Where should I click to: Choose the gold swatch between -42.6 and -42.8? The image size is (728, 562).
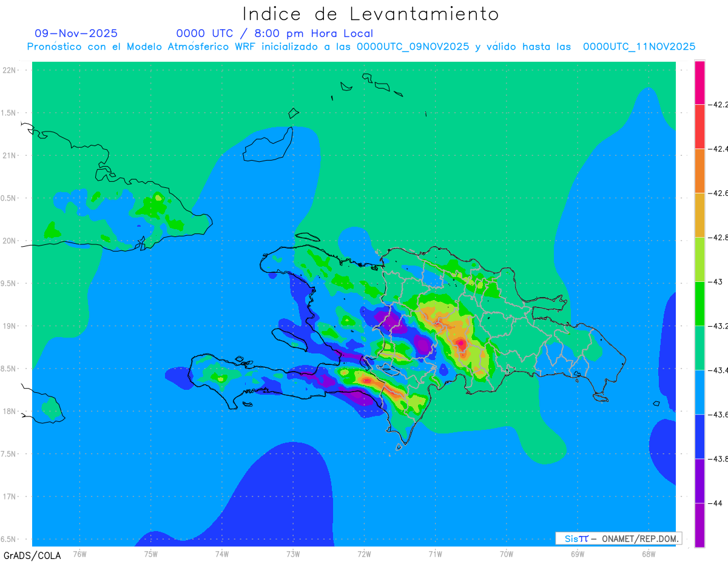pos(699,215)
